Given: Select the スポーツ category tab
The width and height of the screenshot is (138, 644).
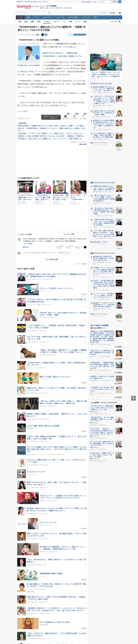Looking at the screenshot, I should [x=56, y=21].
